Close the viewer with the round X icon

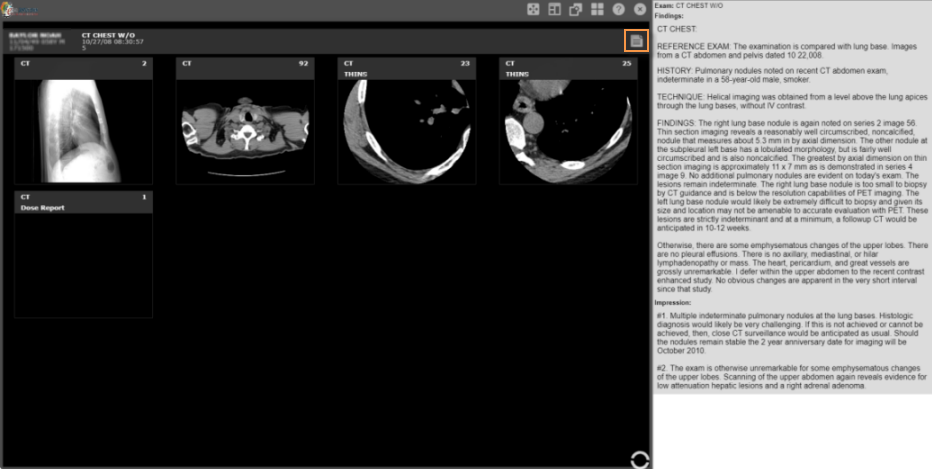[640, 9]
